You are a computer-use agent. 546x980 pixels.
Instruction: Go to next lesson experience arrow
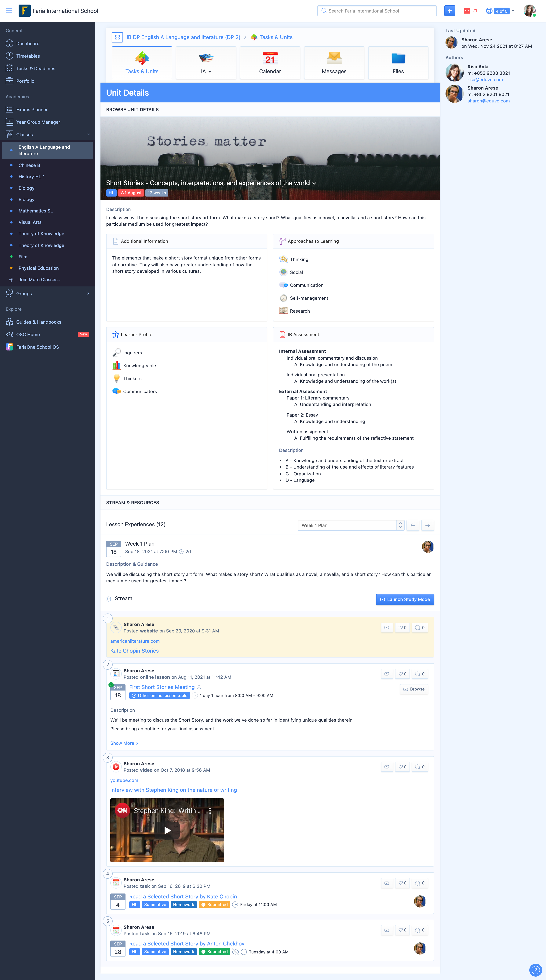pyautogui.click(x=427, y=525)
